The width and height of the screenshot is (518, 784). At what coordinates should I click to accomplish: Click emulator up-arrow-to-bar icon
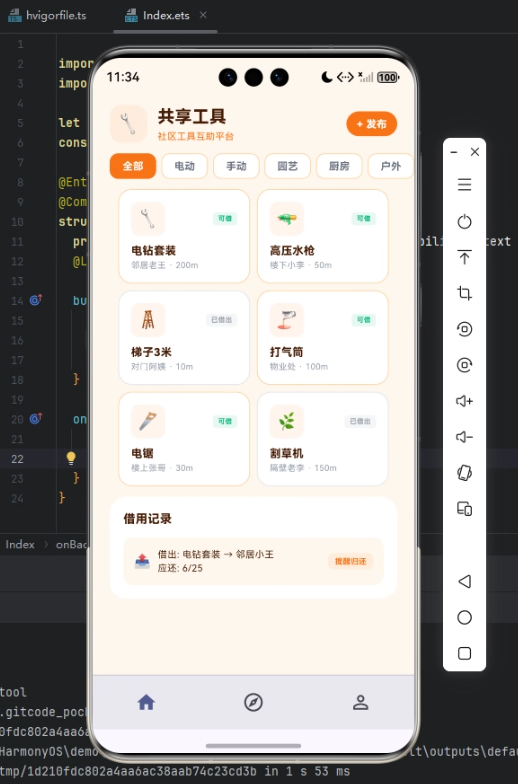coord(464,257)
